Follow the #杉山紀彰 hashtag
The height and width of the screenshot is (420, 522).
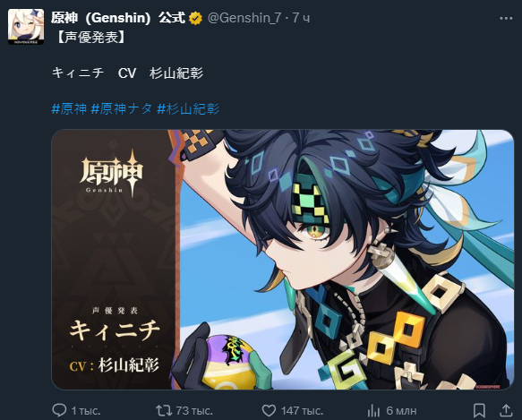pyautogui.click(x=188, y=109)
